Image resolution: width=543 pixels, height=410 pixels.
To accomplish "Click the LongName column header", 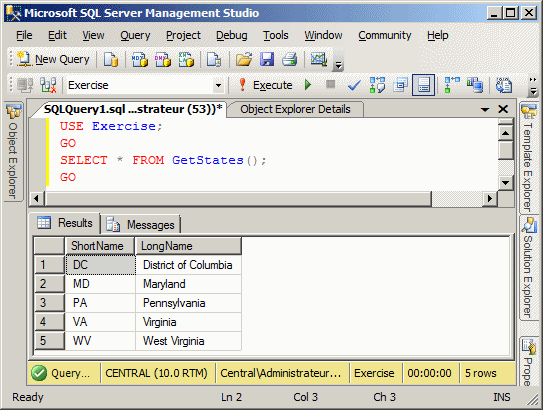I will [188, 246].
